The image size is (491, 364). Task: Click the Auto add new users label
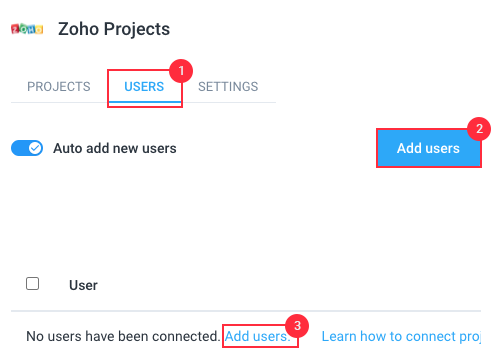click(x=115, y=148)
